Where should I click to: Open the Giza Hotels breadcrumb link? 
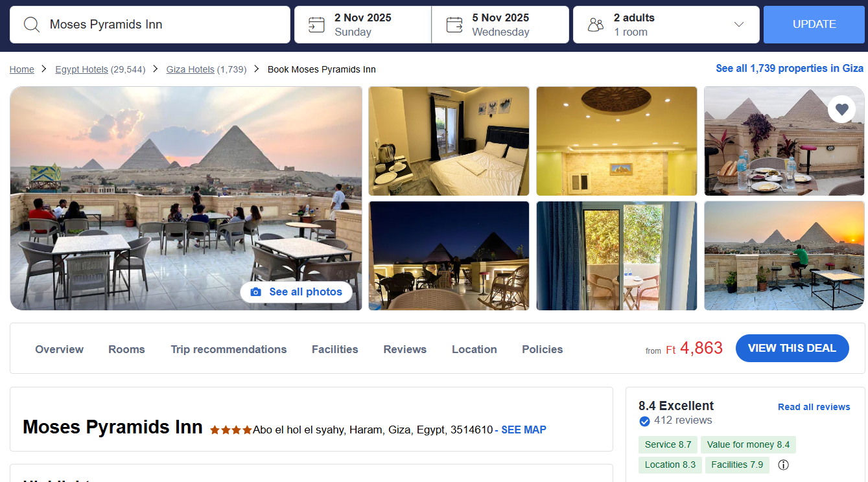tap(190, 69)
